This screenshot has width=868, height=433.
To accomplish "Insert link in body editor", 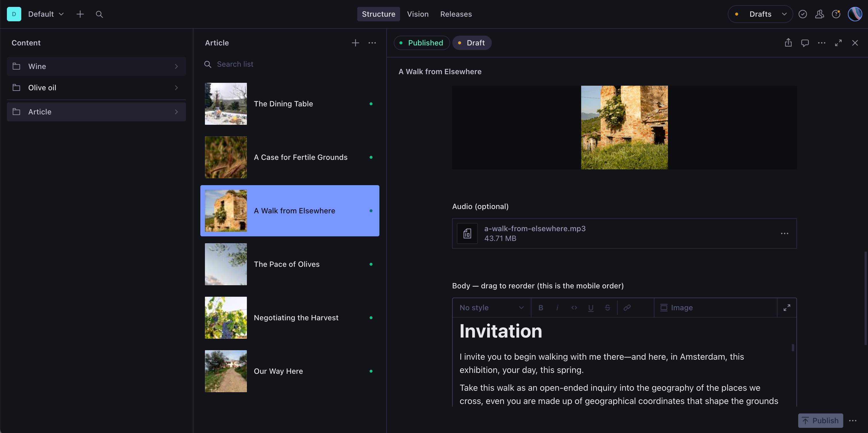I will point(627,308).
